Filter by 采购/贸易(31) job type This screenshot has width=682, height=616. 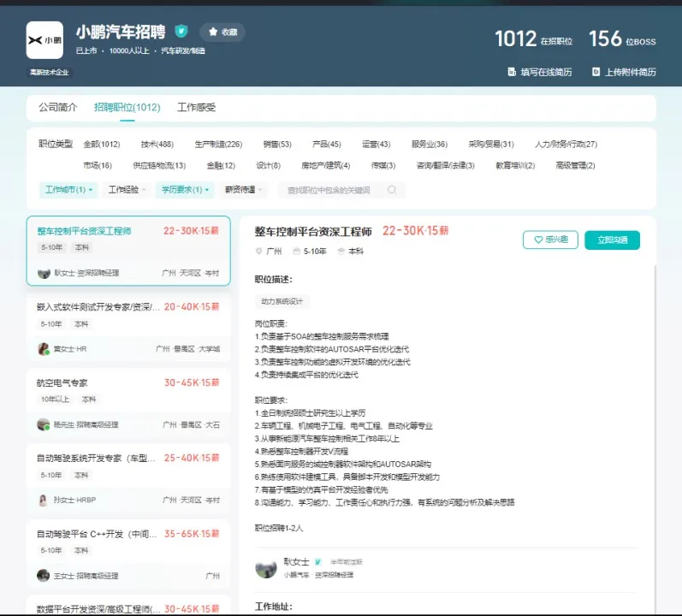491,144
